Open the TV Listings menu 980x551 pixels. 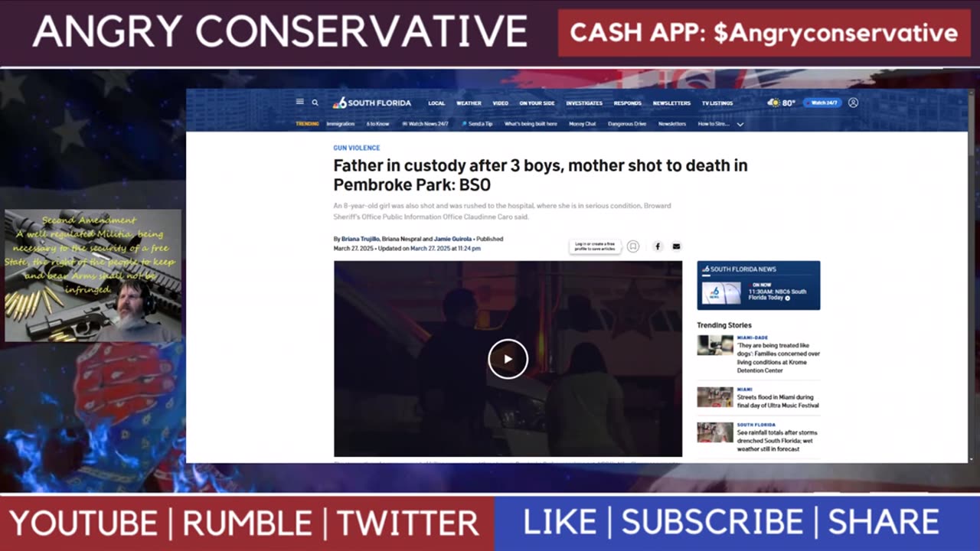717,103
